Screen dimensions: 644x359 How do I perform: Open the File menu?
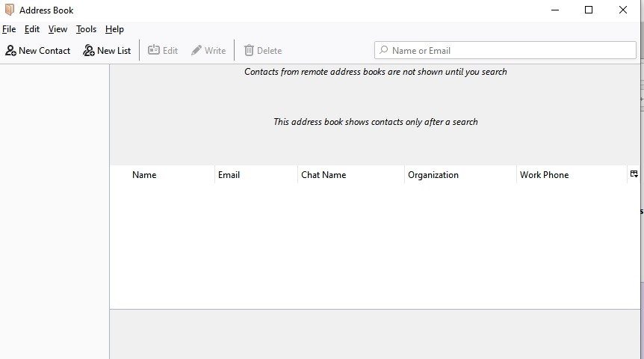[x=9, y=29]
